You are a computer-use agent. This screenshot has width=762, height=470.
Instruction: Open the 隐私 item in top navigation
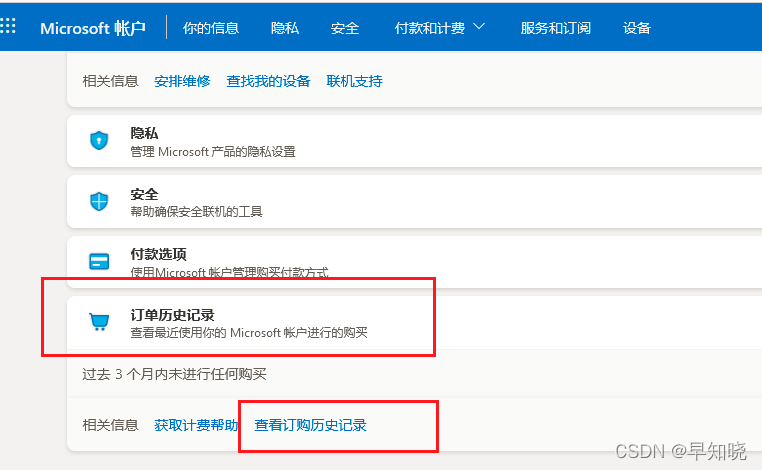[285, 28]
